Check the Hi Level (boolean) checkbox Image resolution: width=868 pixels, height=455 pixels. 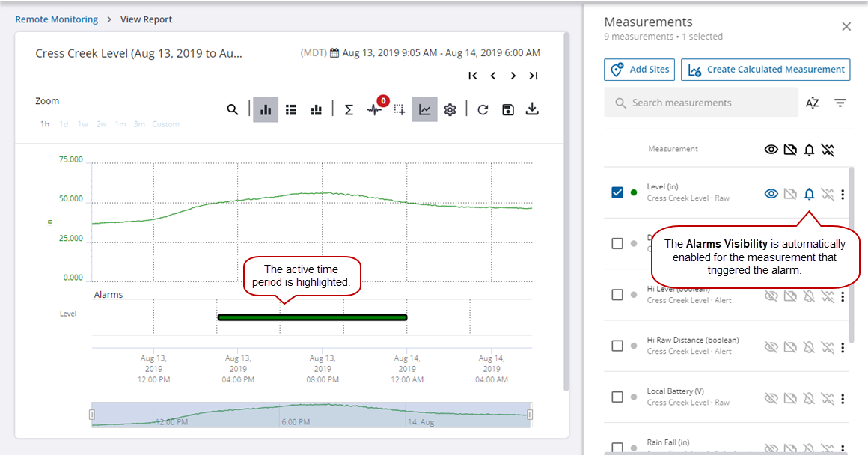click(x=617, y=295)
